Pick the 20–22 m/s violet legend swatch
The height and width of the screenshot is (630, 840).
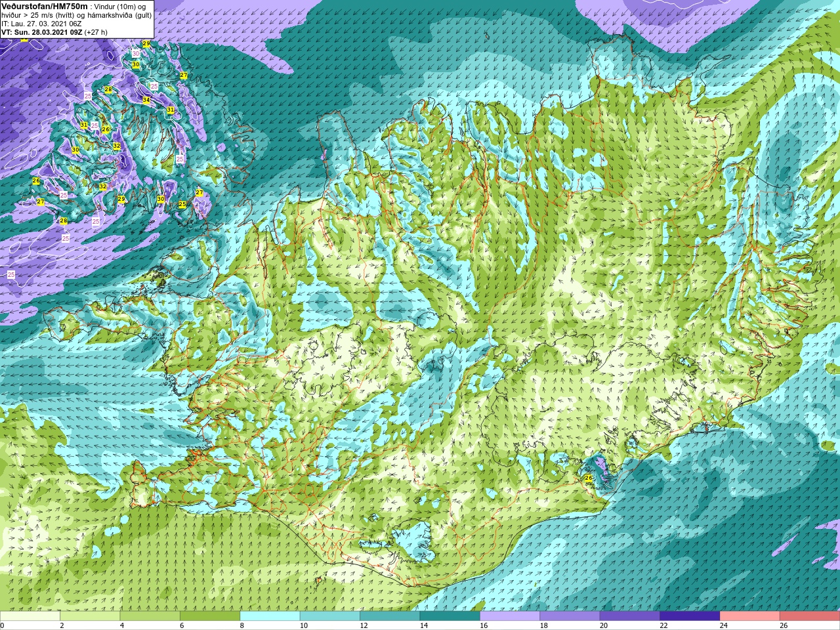pos(631,616)
